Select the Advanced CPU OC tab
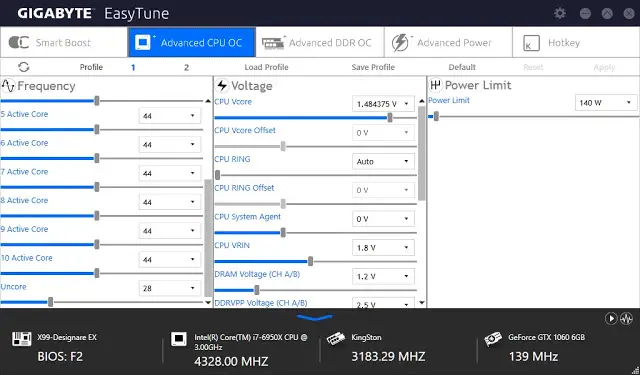Viewport: 640px width, 375px height. tap(192, 42)
